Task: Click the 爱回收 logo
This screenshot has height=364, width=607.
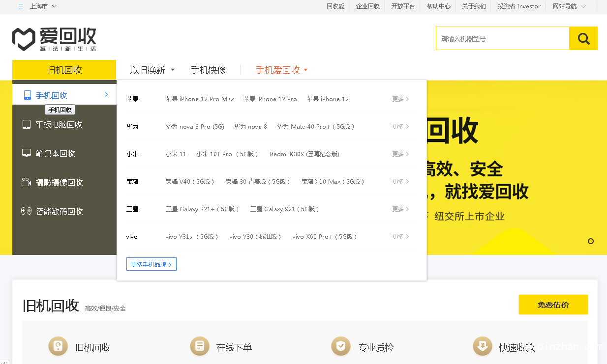Action: pos(54,39)
